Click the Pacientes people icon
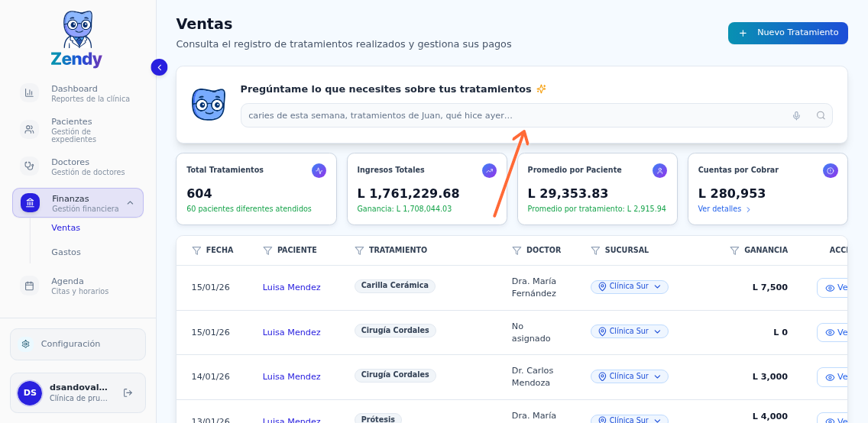Viewport: 868px width, 423px height. 29,129
